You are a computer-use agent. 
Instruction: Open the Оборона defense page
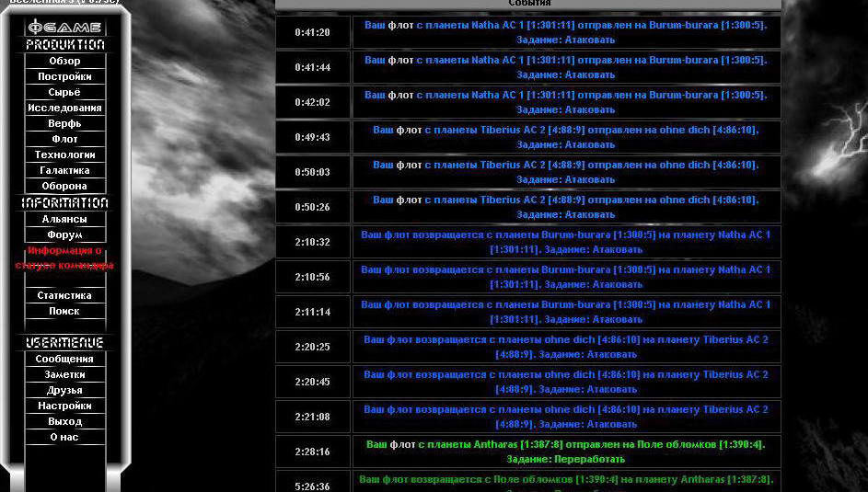64,186
